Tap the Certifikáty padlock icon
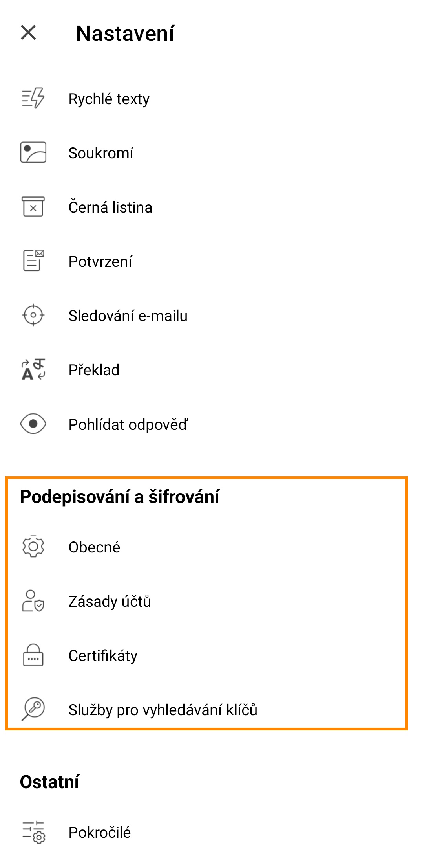Screen dimensions: 422x868 point(33,655)
